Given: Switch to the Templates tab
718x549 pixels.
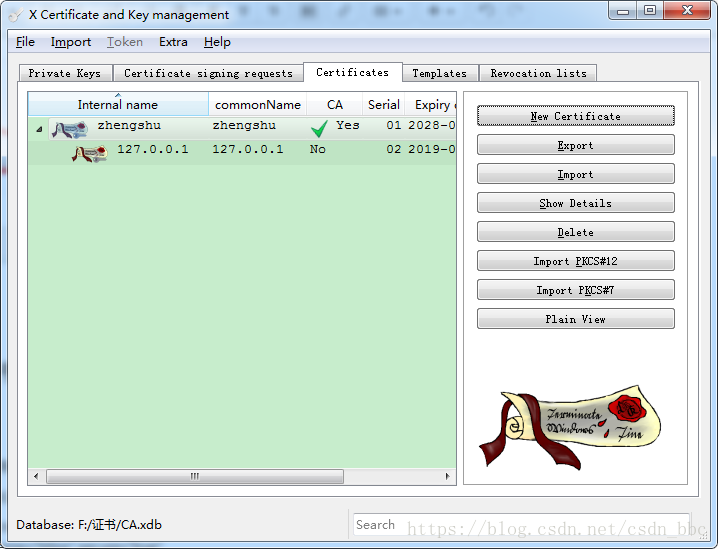Looking at the screenshot, I should pos(439,73).
